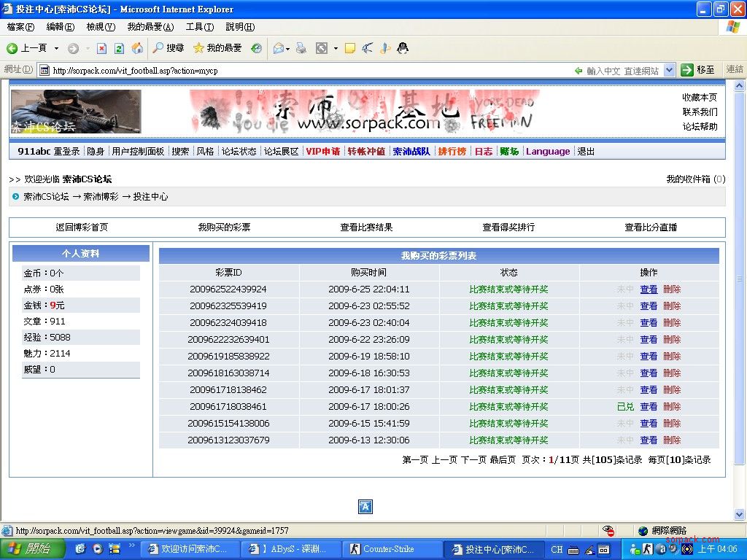747x560 pixels.
Task: Open the 檢視(V) menu
Action: [101, 27]
